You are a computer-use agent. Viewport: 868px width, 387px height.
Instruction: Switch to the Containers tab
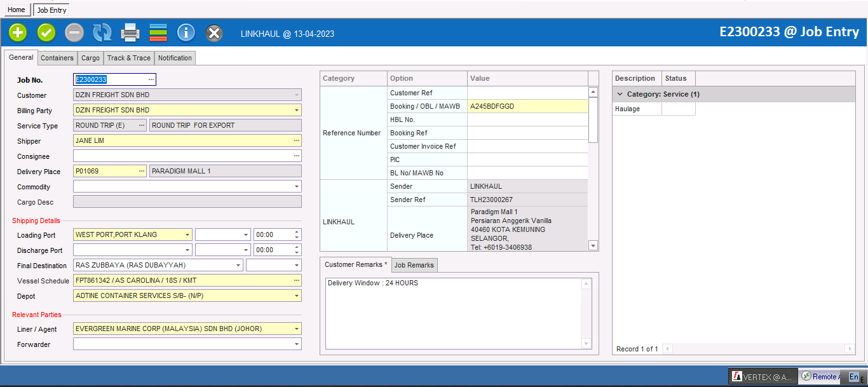[57, 58]
